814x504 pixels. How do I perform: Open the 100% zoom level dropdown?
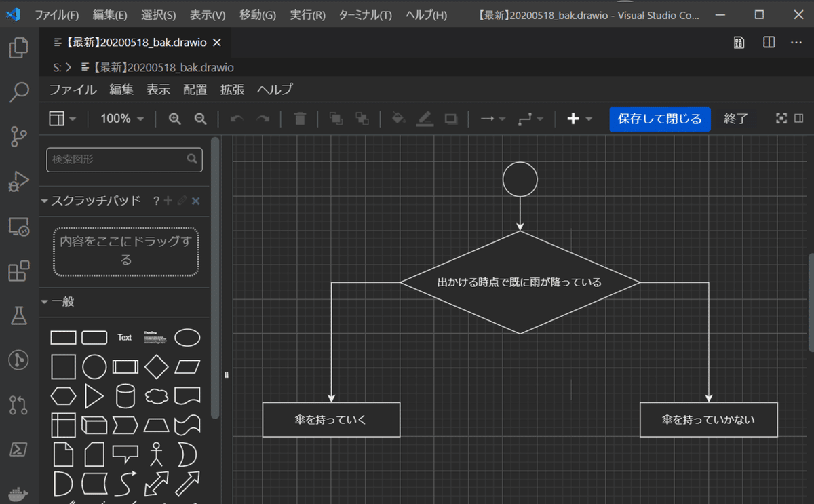click(x=122, y=119)
